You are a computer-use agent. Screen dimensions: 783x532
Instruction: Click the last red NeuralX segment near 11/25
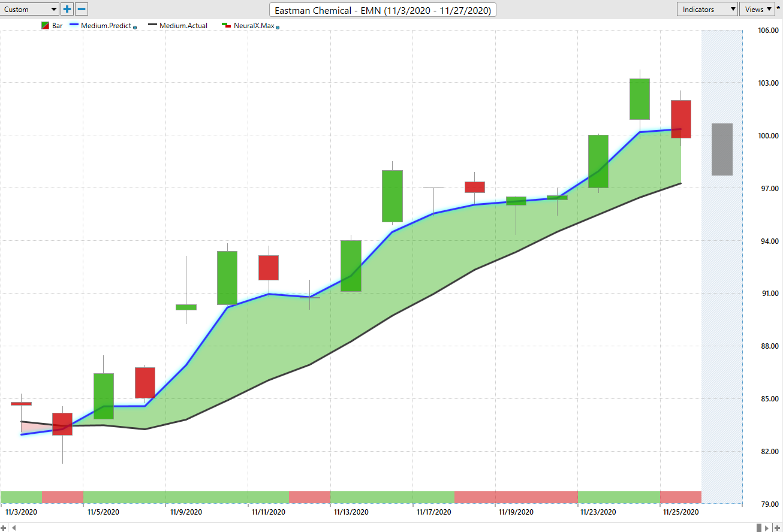click(680, 497)
